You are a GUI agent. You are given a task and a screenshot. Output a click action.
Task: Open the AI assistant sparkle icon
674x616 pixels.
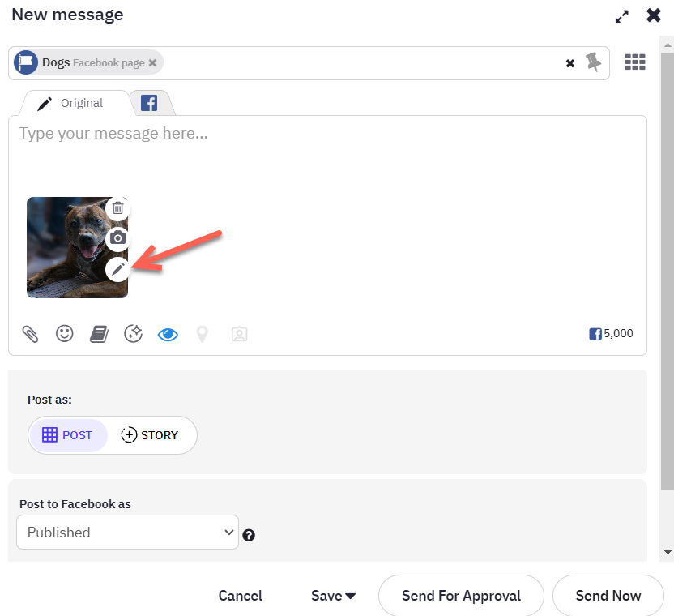133,334
